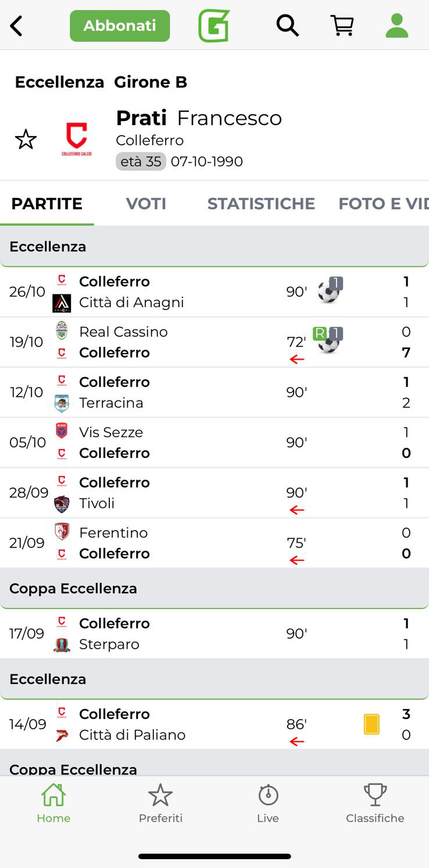Switch to the STATISTICHE tab
The image size is (429, 868).
pos(261,204)
